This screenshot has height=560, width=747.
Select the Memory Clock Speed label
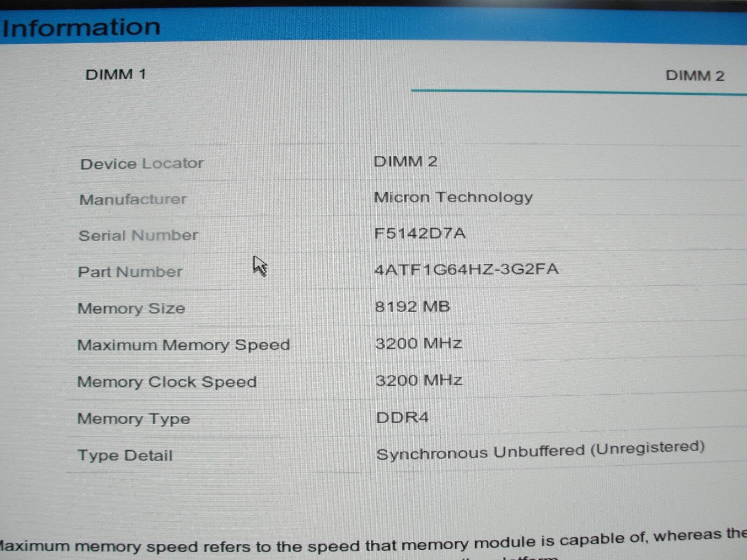pyautogui.click(x=167, y=382)
